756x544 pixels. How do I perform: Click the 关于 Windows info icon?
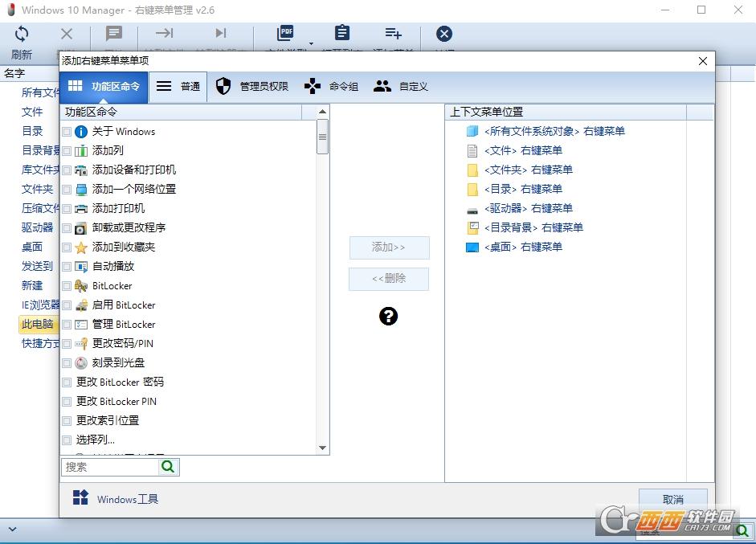tap(81, 132)
